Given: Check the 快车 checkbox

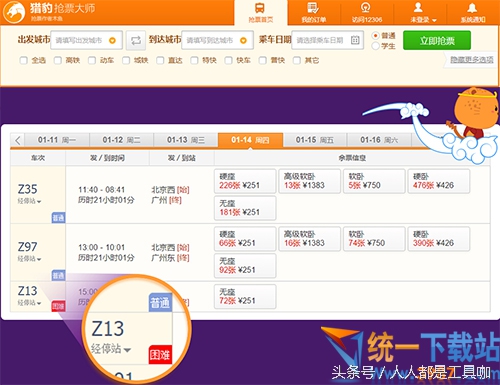Looking at the screenshot, I should point(228,60).
